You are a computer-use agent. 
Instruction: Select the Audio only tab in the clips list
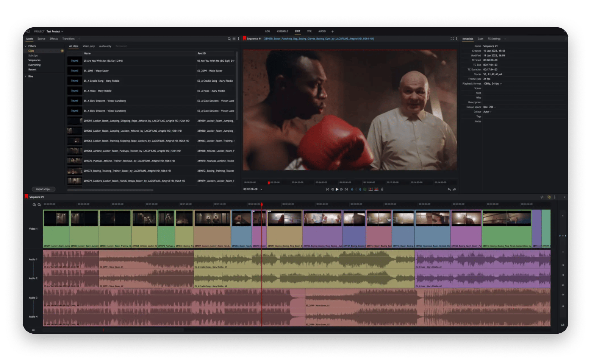click(x=105, y=46)
